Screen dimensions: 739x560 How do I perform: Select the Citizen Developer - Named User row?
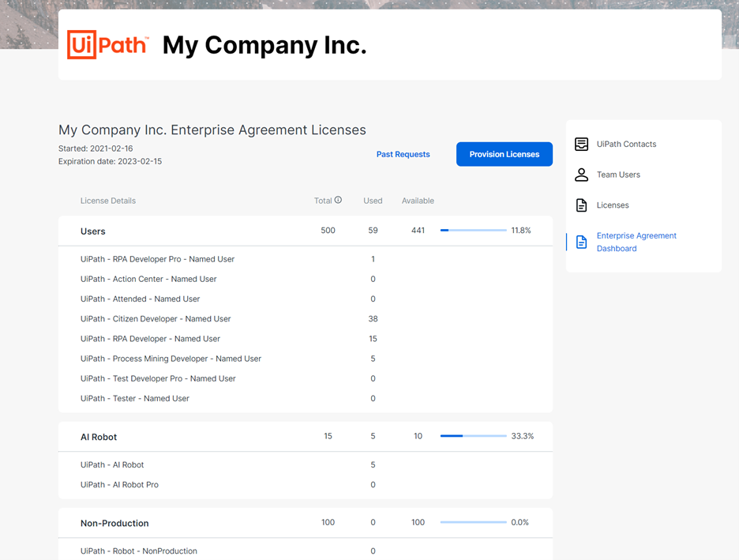pos(306,318)
